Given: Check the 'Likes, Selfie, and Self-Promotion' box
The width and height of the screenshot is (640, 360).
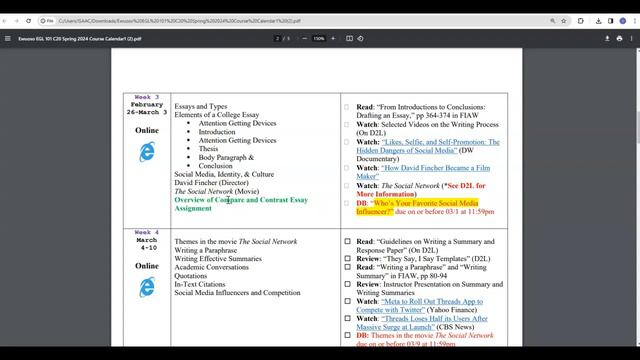Looking at the screenshot, I should point(347,142).
